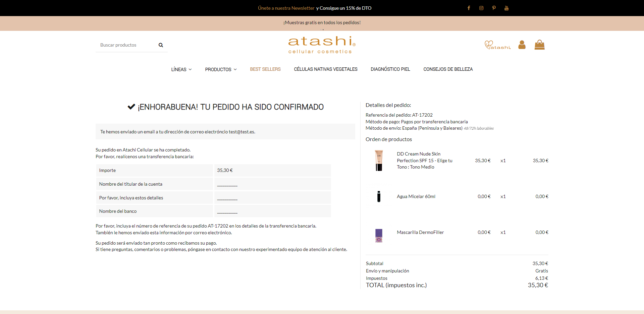
Task: Click the TOTAL (impuestos inc.) label
Action: pos(396,285)
